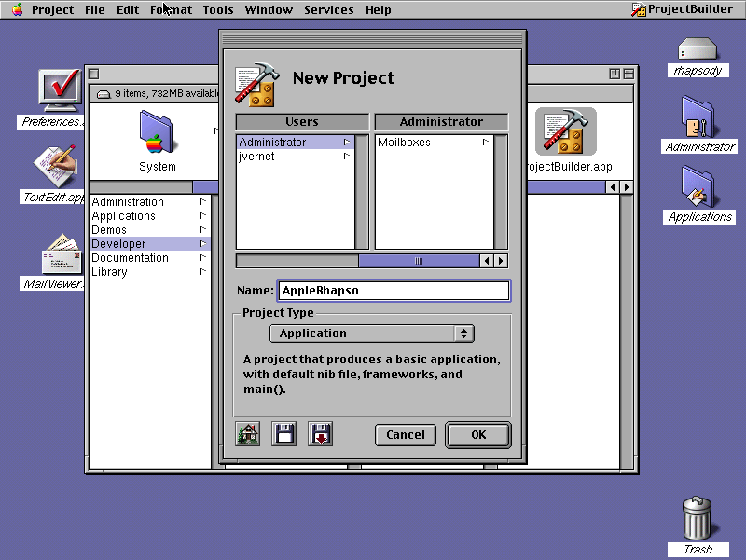Expand Administrator in Users column
This screenshot has height=560, width=746.
pyautogui.click(x=347, y=143)
